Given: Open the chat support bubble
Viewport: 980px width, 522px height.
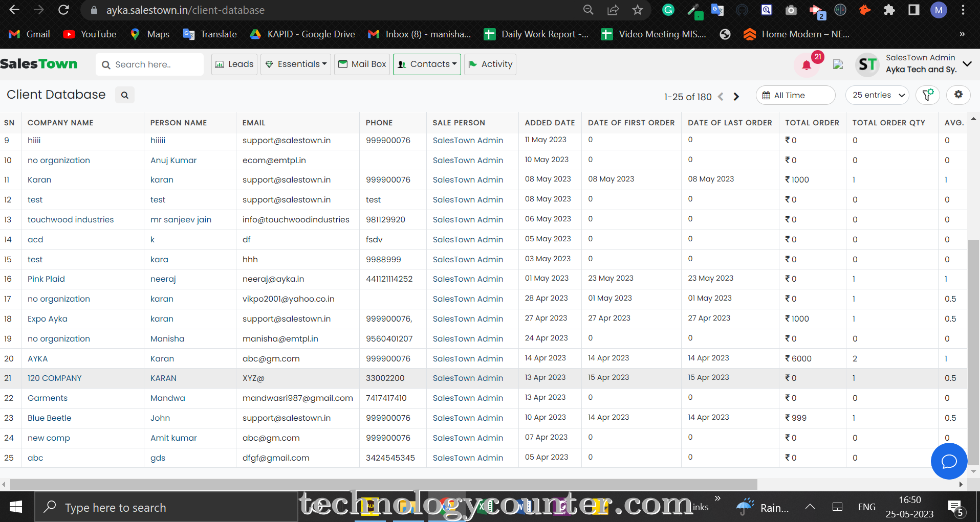Looking at the screenshot, I should [x=949, y=461].
